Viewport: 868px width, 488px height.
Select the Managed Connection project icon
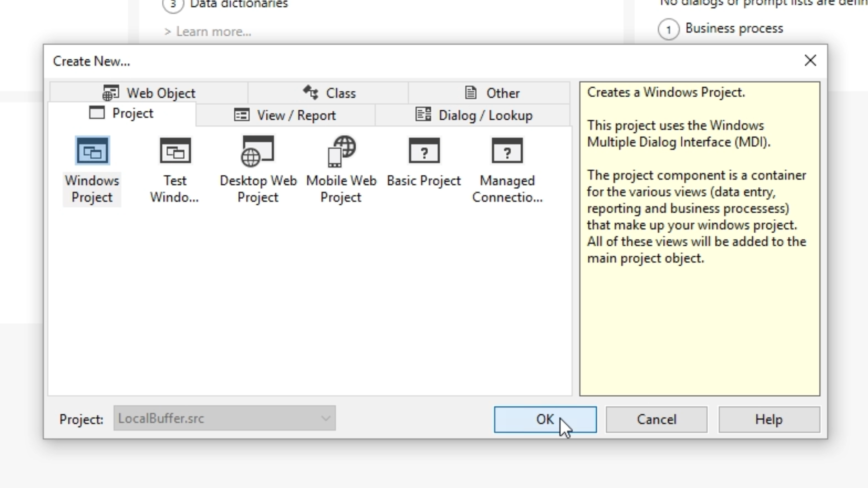(x=507, y=151)
